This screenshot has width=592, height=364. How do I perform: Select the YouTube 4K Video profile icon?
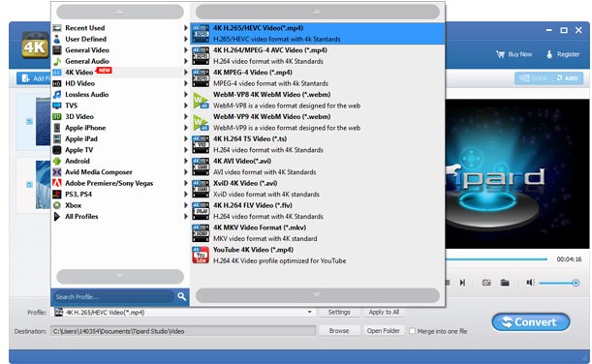point(201,255)
